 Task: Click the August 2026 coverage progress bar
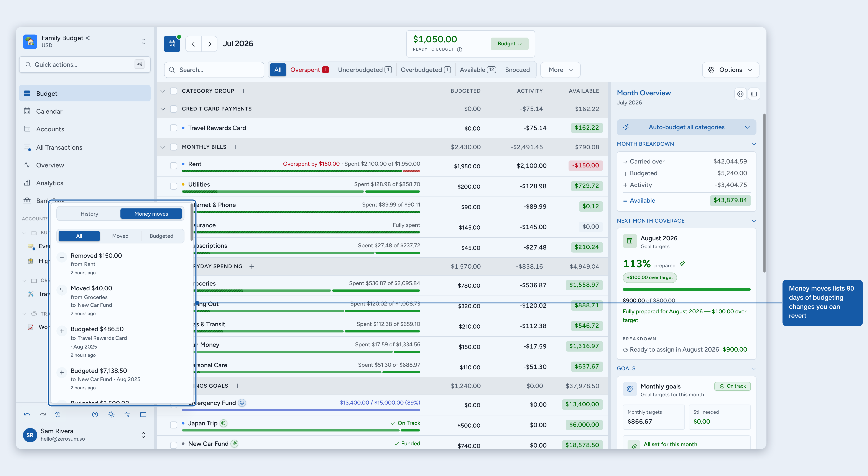[x=686, y=289]
